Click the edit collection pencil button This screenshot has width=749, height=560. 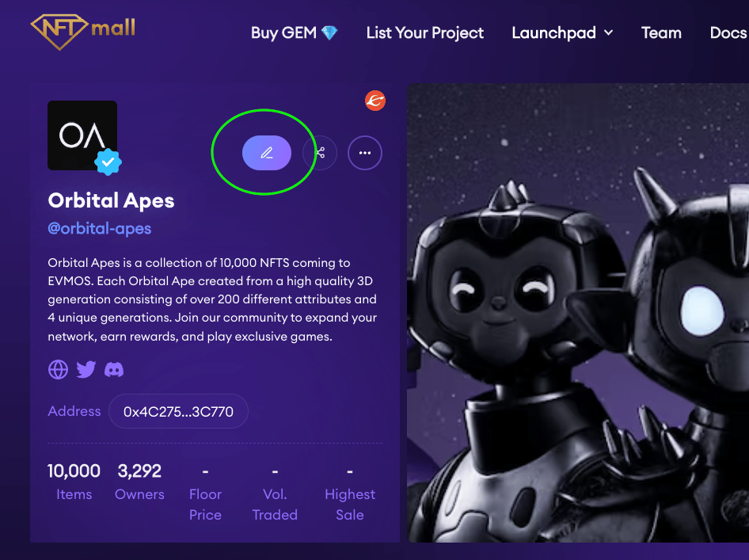coord(267,153)
